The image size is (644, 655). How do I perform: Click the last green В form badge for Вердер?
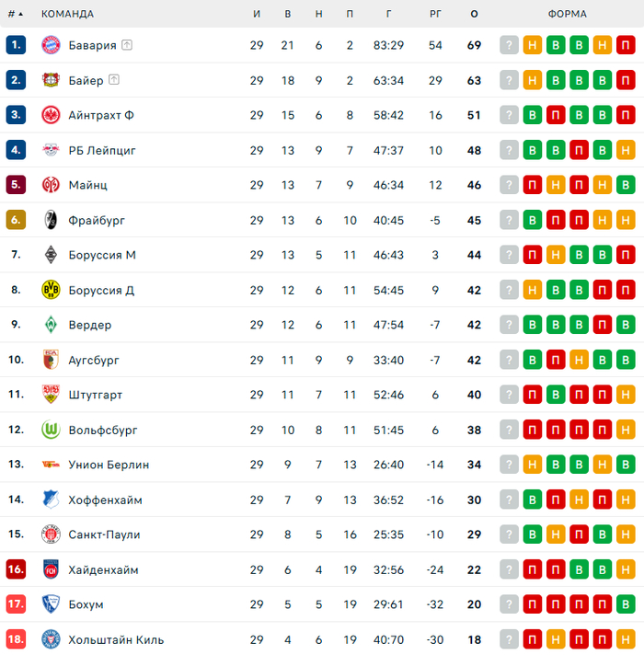coord(626,325)
